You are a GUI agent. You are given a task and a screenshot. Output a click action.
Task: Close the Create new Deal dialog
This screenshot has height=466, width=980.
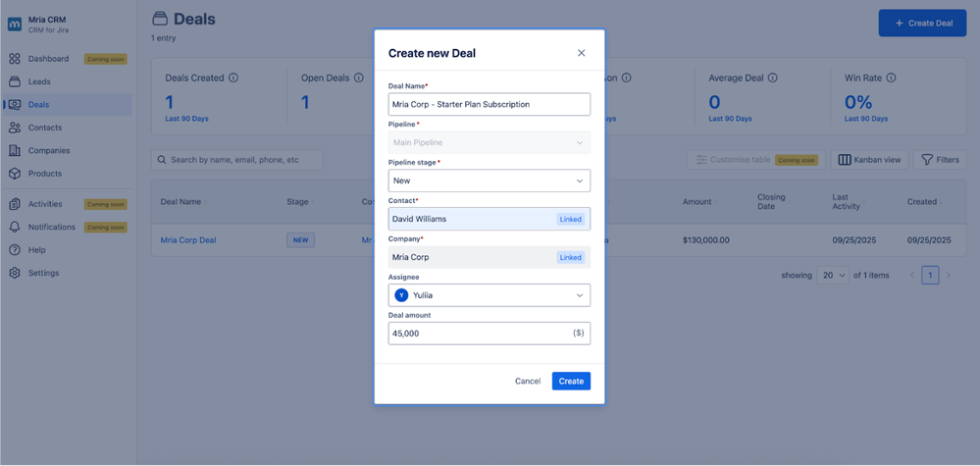click(x=581, y=53)
